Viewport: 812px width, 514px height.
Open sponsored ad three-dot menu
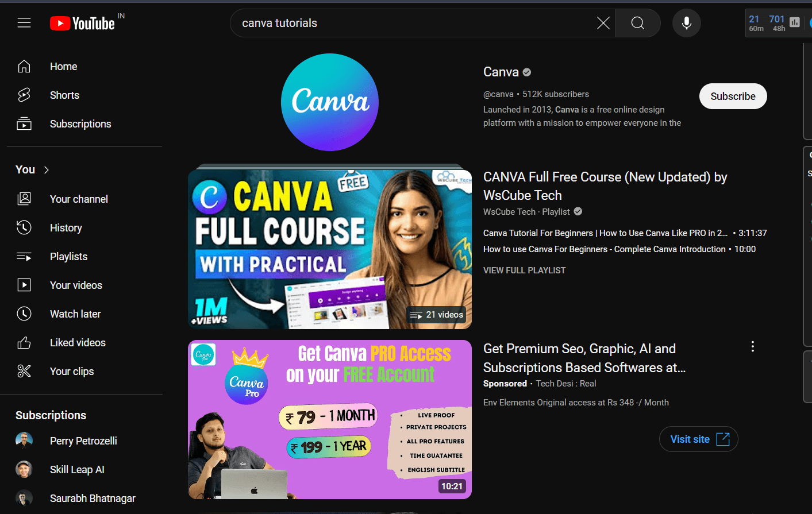coord(752,346)
